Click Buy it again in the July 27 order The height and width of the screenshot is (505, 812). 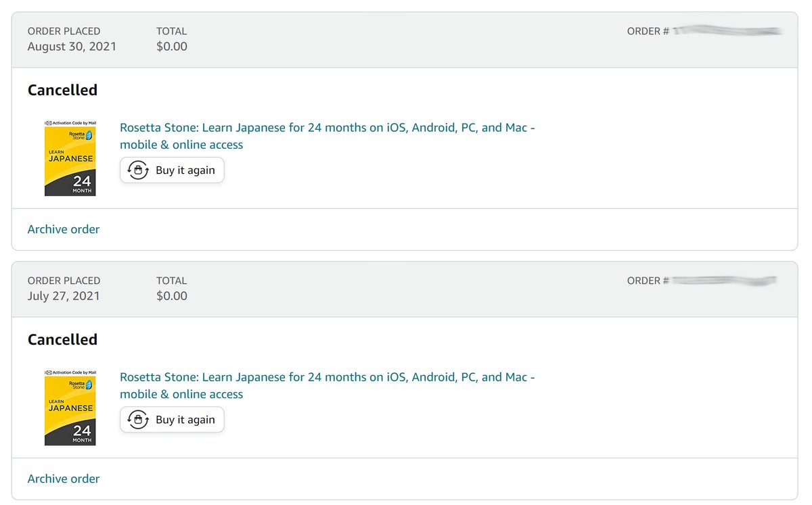coord(172,420)
